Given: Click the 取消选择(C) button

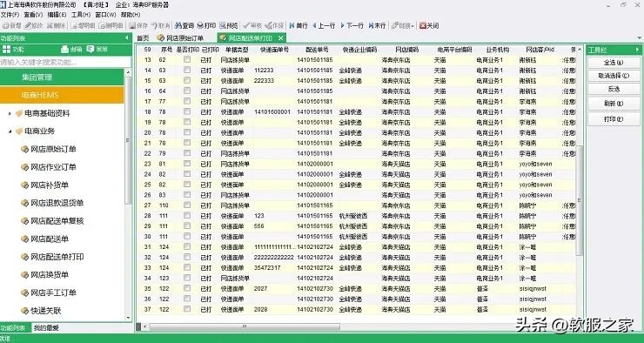Looking at the screenshot, I should coord(614,76).
